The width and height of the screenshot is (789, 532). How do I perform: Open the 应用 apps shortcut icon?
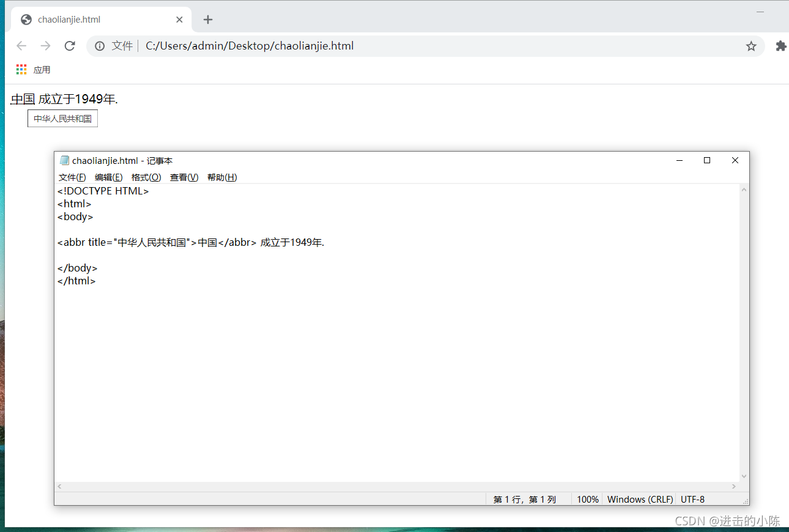(21, 70)
